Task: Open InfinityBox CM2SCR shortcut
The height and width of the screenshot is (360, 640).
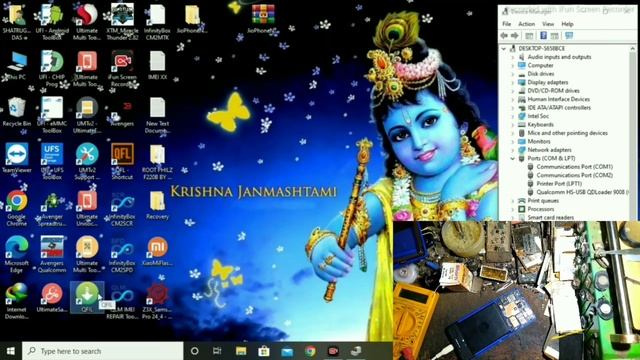Action: click(122, 208)
